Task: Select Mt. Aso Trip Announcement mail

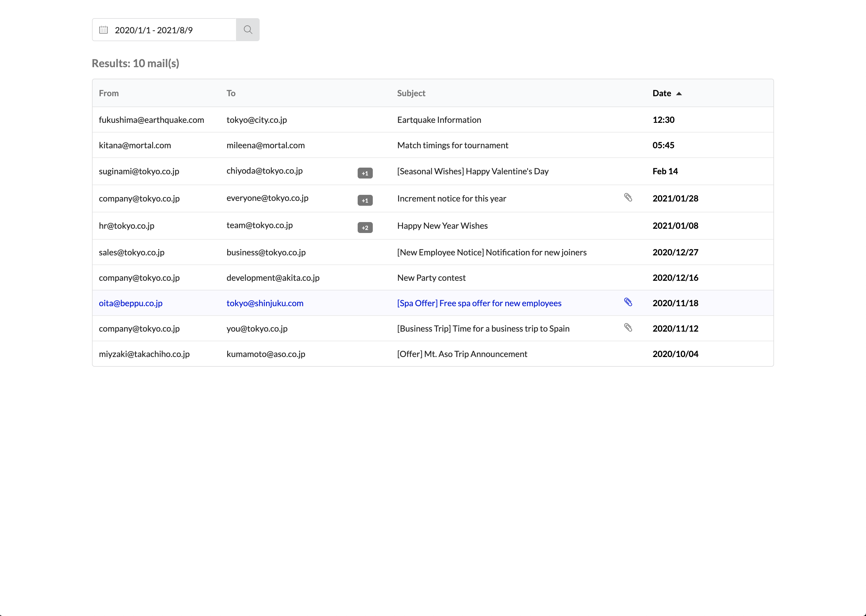Action: [462, 354]
